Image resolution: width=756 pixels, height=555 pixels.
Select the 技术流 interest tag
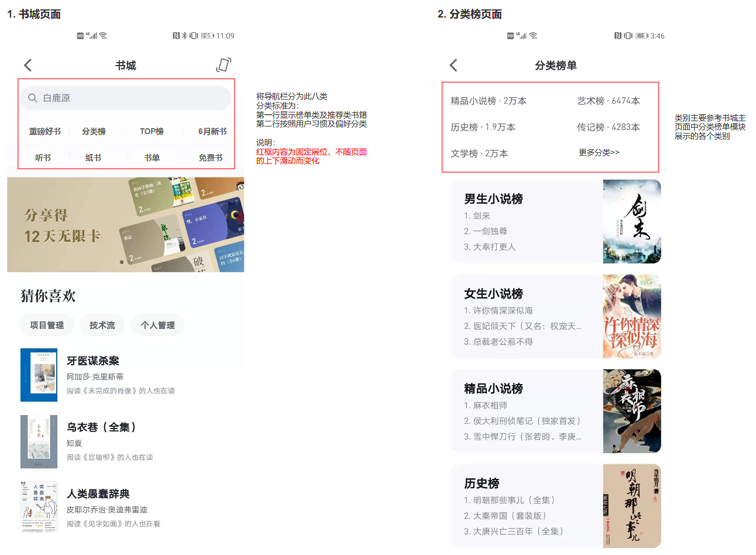point(102,326)
